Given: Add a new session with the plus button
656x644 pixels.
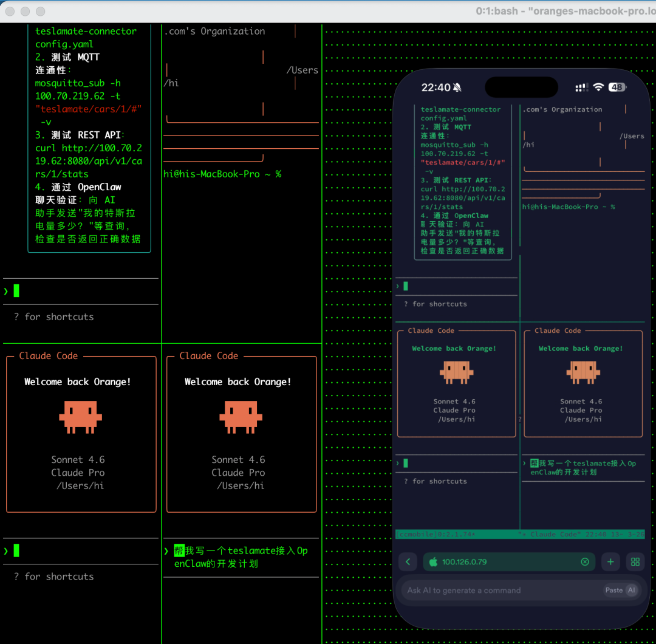Looking at the screenshot, I should click(x=610, y=561).
